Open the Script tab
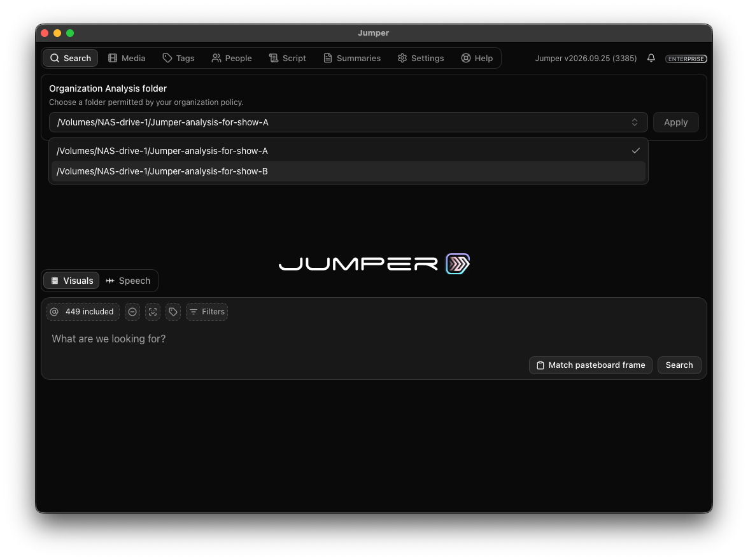The width and height of the screenshot is (748, 560). tap(287, 58)
